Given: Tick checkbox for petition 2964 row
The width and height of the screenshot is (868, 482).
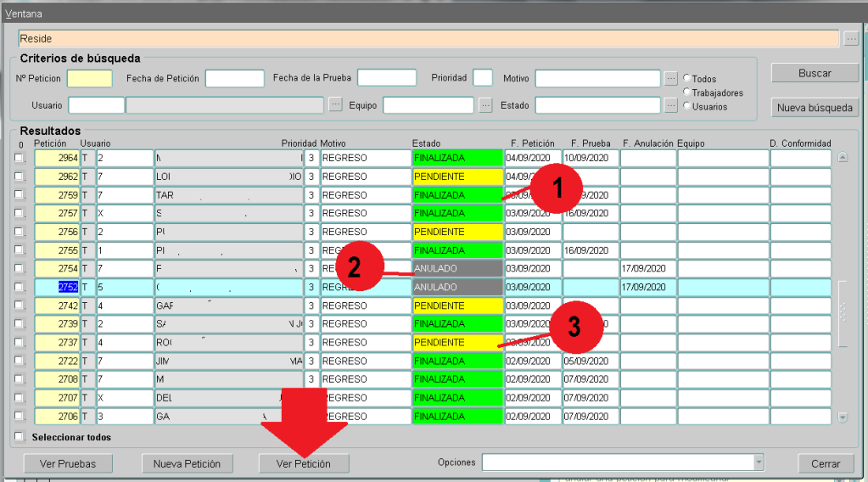Looking at the screenshot, I should pos(20,158).
